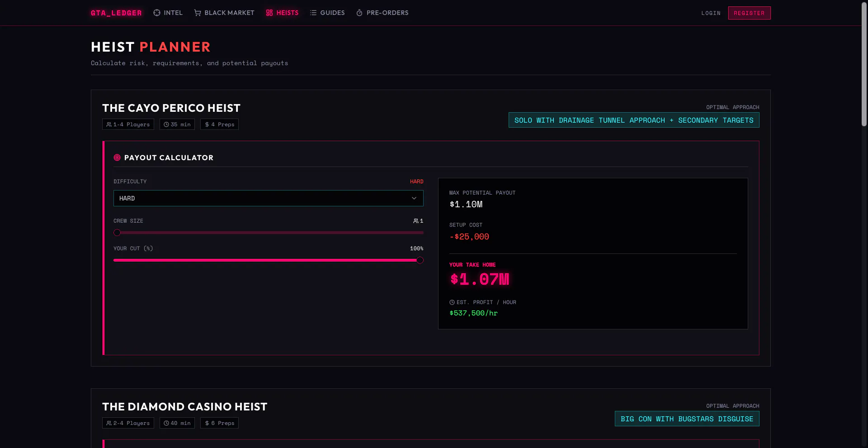The width and height of the screenshot is (868, 448).
Task: Click the 100% your cut value
Action: tap(417, 248)
